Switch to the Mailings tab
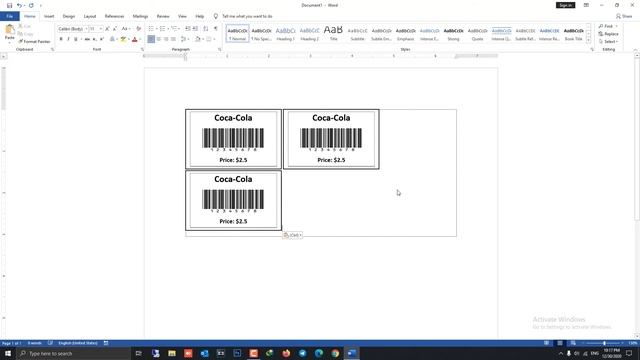The image size is (640, 360). pyautogui.click(x=140, y=16)
